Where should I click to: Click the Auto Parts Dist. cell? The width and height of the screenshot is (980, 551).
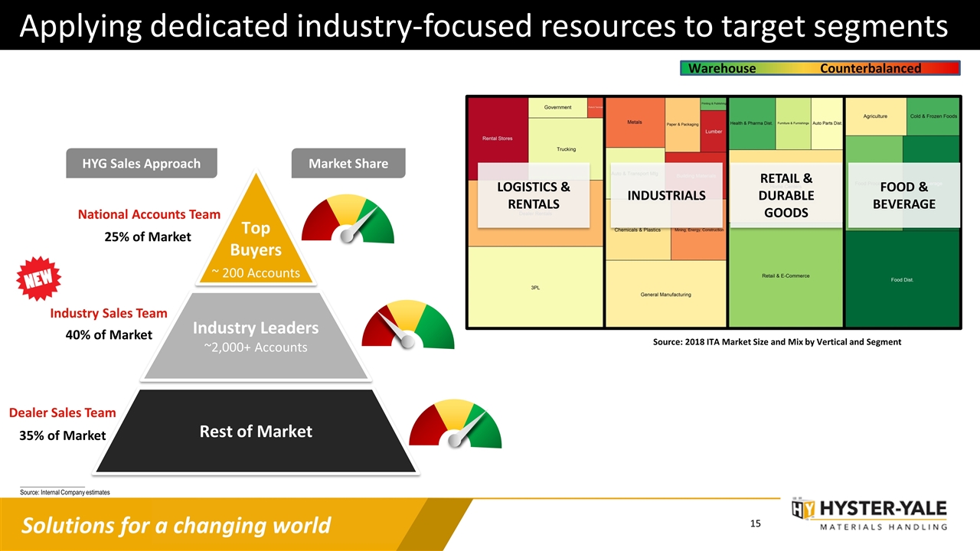826,123
